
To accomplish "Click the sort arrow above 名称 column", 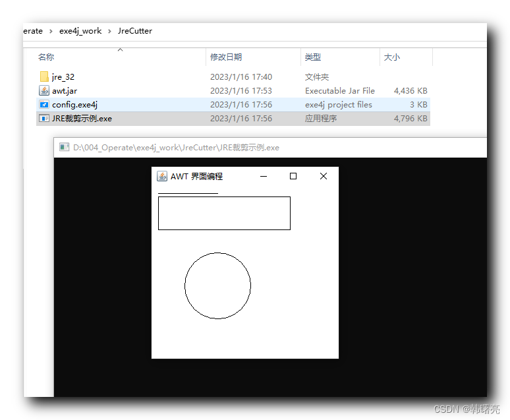I will pyautogui.click(x=120, y=49).
